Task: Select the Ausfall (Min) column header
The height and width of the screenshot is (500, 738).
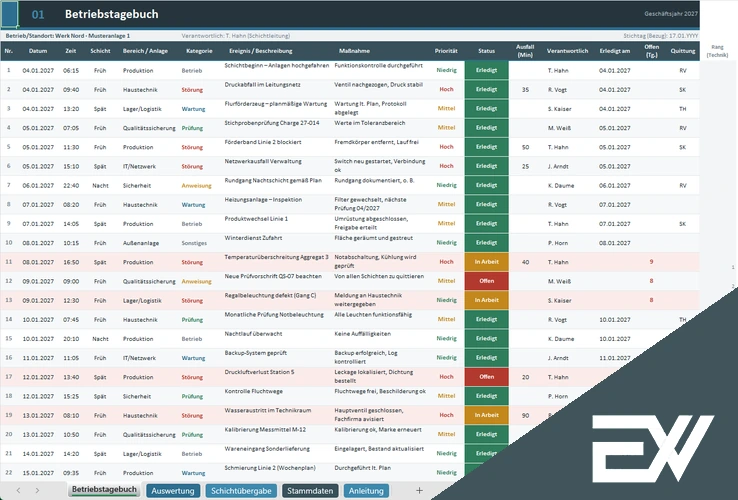Action: 525,51
